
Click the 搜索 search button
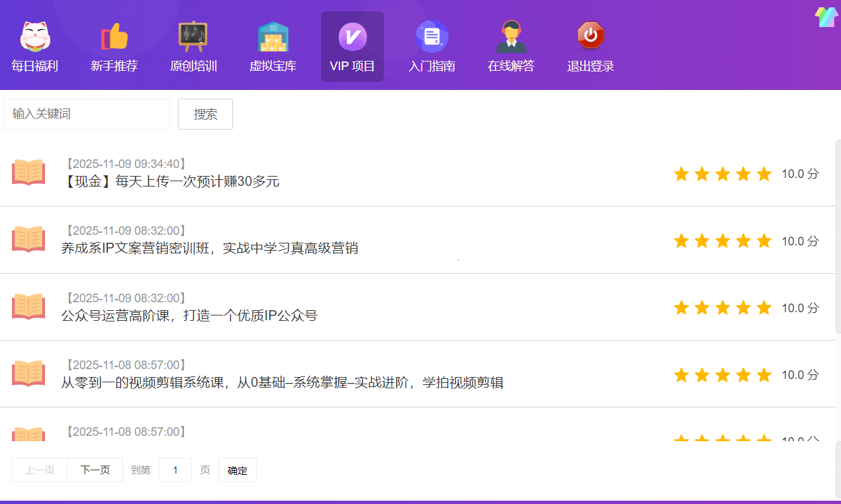pyautogui.click(x=205, y=114)
